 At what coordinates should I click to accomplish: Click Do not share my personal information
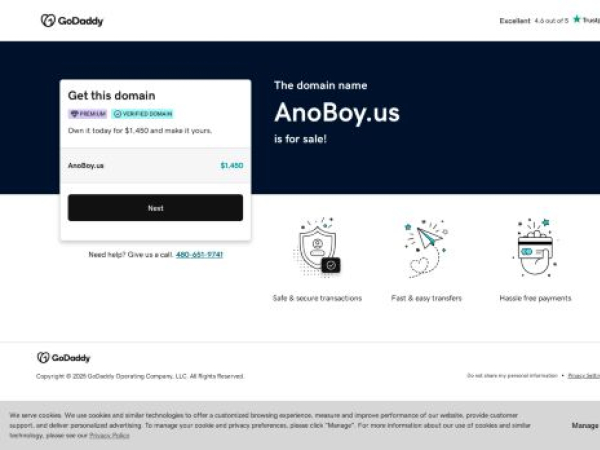tap(512, 376)
